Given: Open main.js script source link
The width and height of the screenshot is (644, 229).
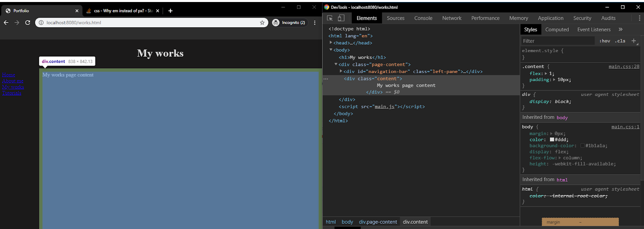Looking at the screenshot, I should (x=384, y=106).
